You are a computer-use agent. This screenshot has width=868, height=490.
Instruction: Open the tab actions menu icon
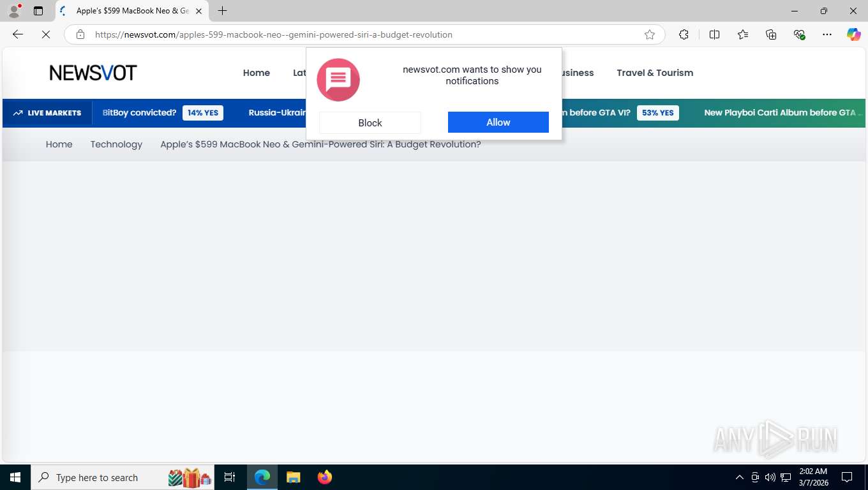tap(38, 11)
